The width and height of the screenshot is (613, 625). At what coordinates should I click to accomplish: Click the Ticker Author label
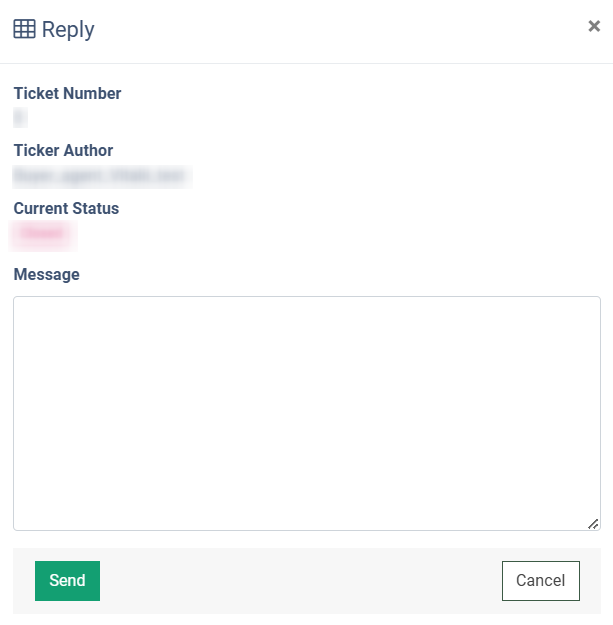(63, 151)
